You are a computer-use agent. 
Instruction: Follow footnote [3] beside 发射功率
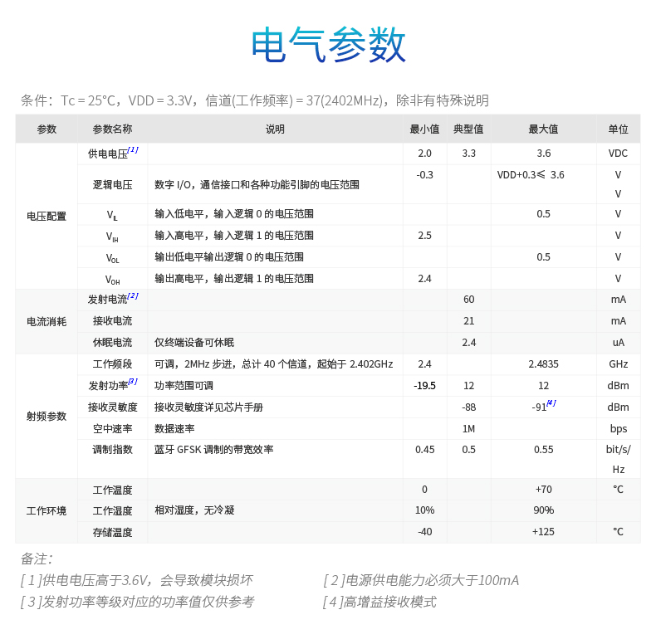[x=133, y=382]
